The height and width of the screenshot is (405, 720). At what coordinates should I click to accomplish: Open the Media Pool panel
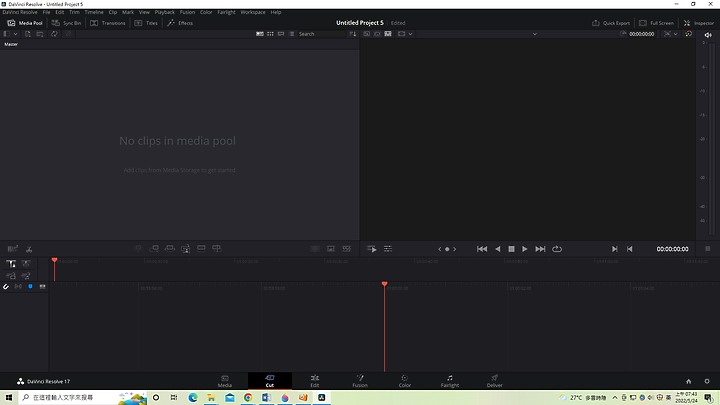point(25,23)
